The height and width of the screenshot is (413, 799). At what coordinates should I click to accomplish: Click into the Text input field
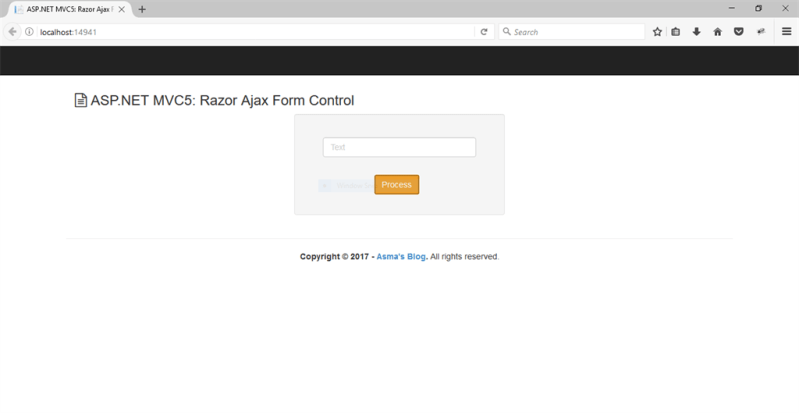400,147
